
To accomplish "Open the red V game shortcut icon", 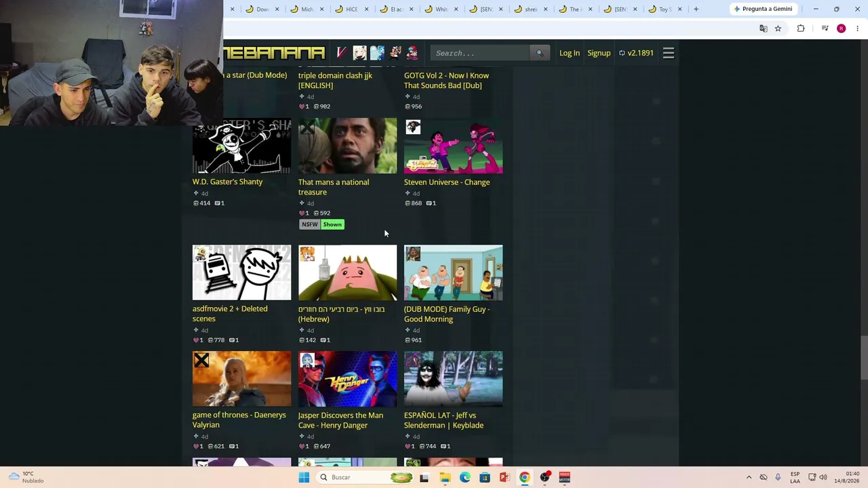I will click(x=342, y=53).
